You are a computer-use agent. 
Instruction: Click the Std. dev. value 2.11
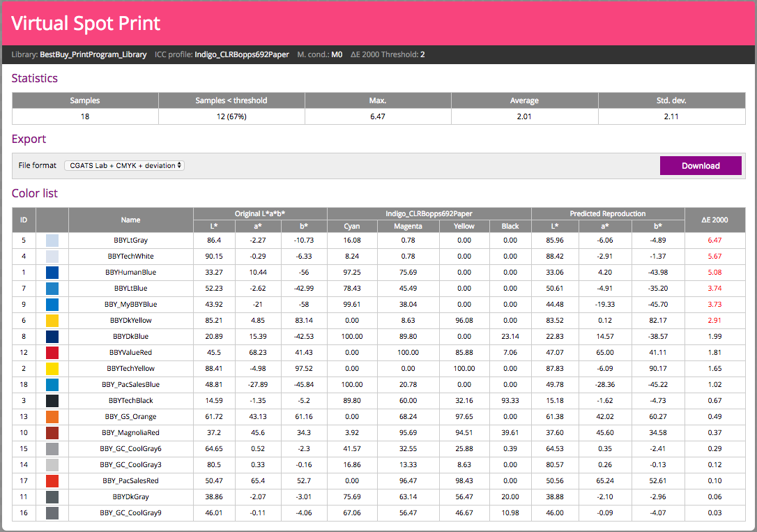[x=671, y=116]
